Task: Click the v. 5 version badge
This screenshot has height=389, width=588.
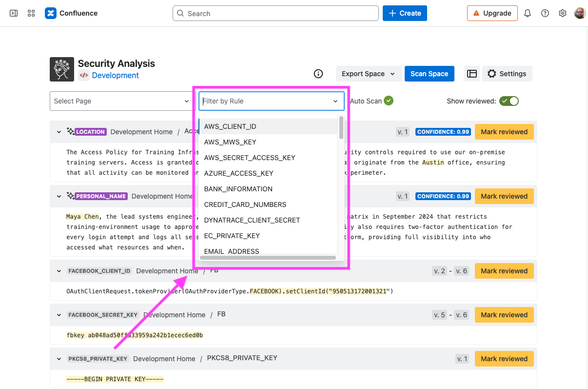Action: coord(439,315)
